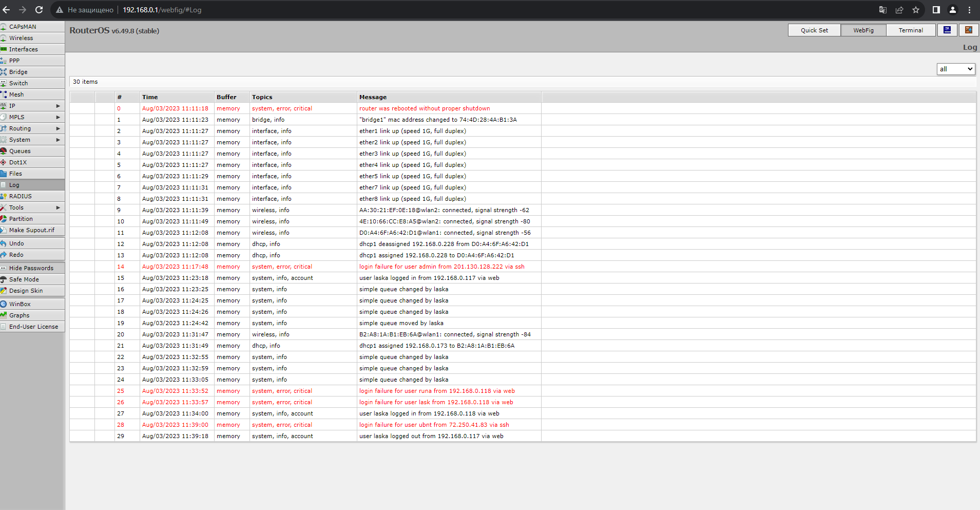Select the Log menu item
Screen dimensions: 980x510
click(32, 185)
